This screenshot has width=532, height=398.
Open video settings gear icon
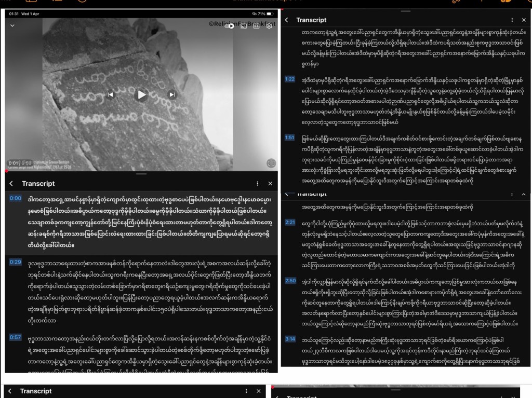click(x=269, y=26)
